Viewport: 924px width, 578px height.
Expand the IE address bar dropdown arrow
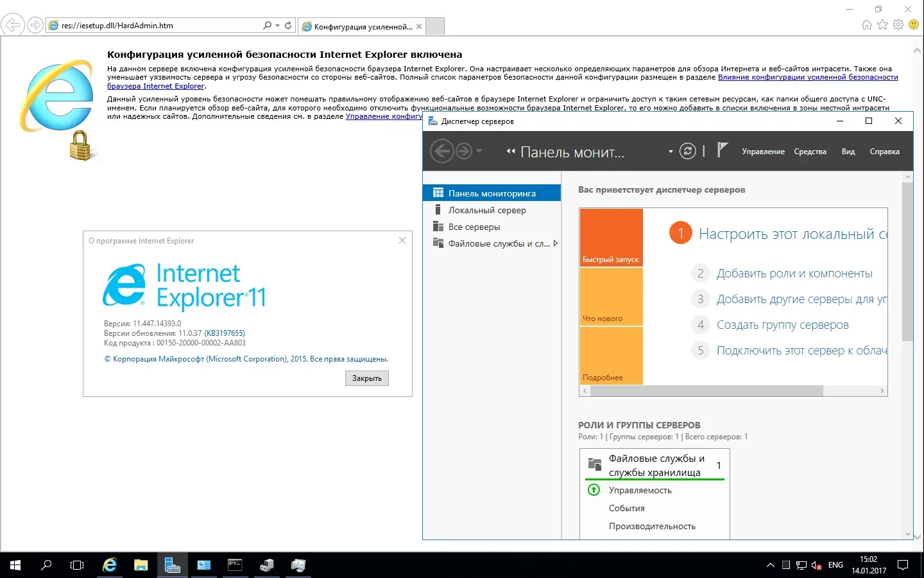tap(277, 26)
